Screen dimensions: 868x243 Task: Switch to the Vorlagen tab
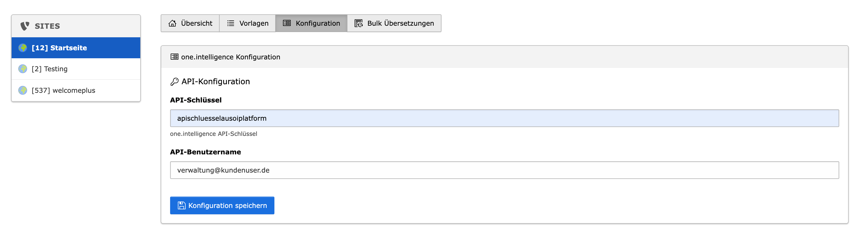[x=248, y=23]
